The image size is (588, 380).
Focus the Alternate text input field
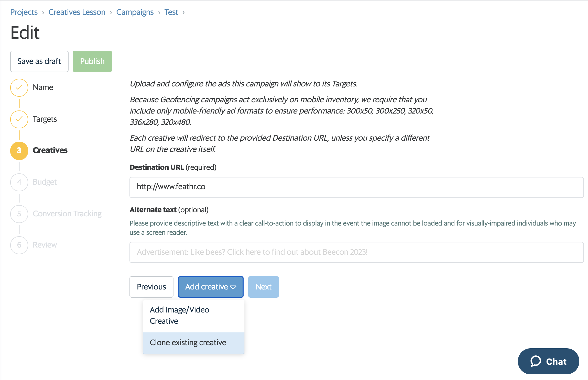pyautogui.click(x=357, y=252)
